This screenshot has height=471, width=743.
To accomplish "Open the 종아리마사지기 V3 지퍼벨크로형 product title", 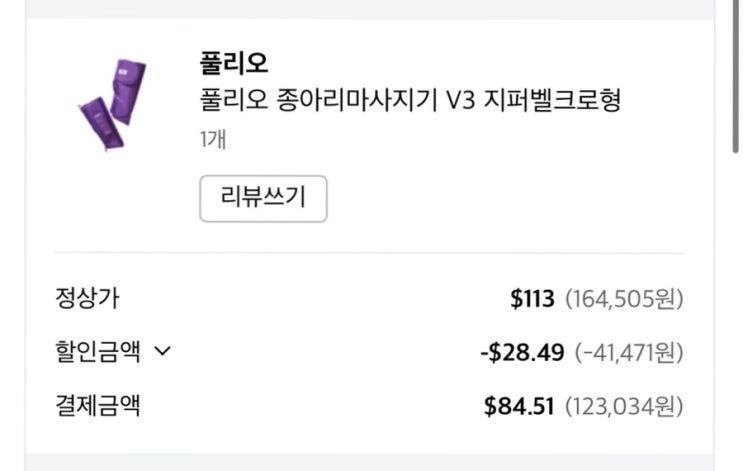I will [x=410, y=101].
